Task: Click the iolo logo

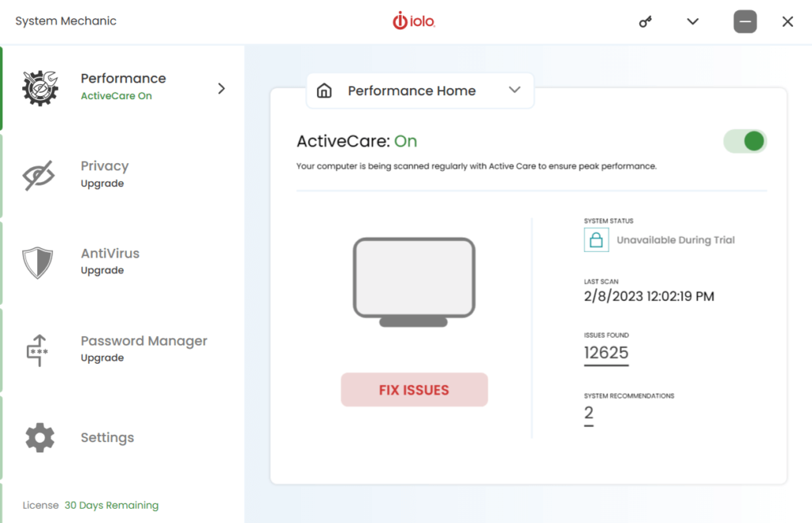Action: pyautogui.click(x=414, y=21)
